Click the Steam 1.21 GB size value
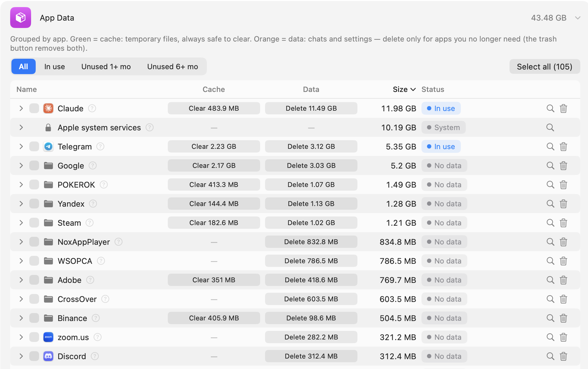 click(x=401, y=223)
